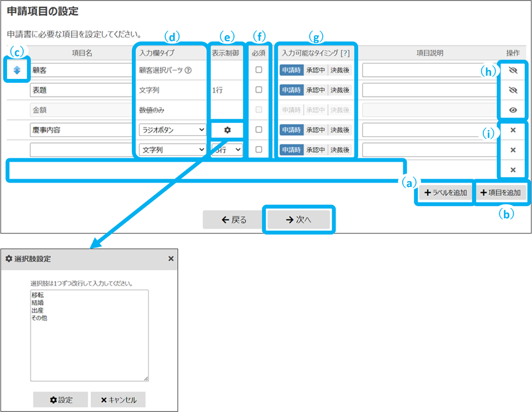This screenshot has height=412, width=532.
Task: Click the help icon next to 顧客選択パーツ
Action: (188, 70)
